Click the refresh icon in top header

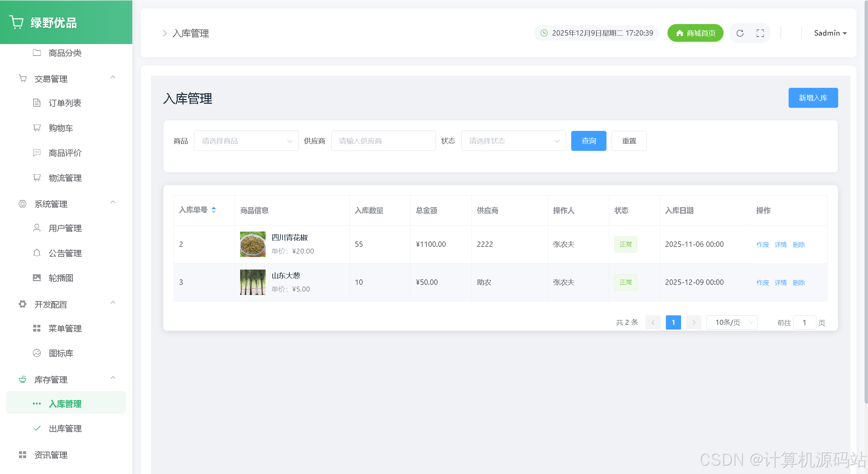click(740, 33)
